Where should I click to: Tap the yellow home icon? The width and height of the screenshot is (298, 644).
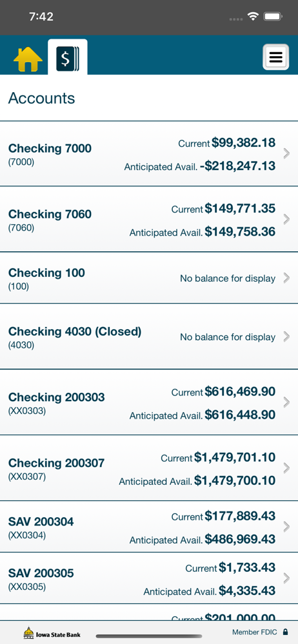28,59
